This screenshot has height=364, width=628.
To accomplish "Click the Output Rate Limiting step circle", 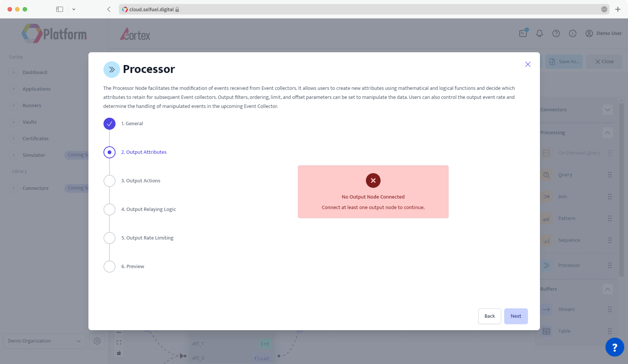I will [x=109, y=238].
